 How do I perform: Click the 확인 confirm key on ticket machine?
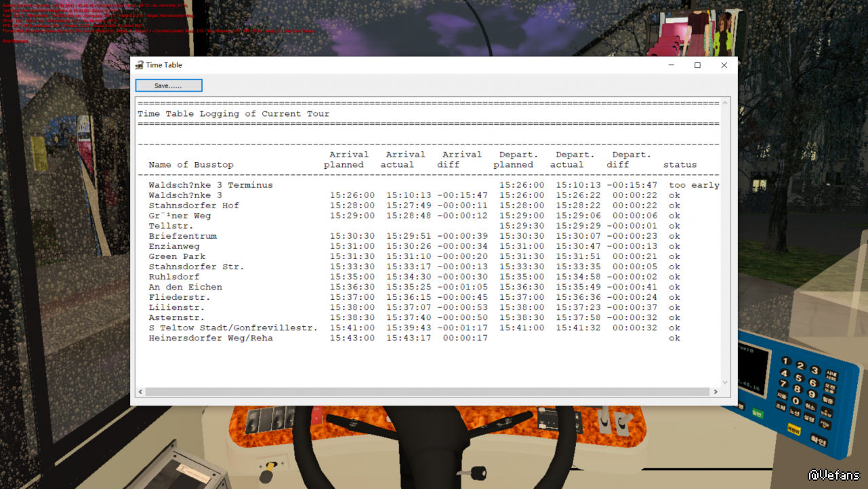pyautogui.click(x=819, y=442)
